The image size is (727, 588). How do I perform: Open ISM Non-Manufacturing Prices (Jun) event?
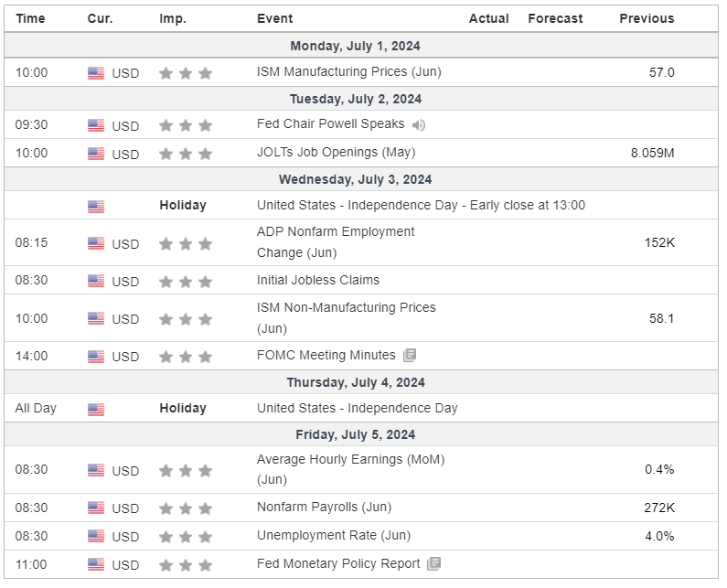[x=347, y=317]
